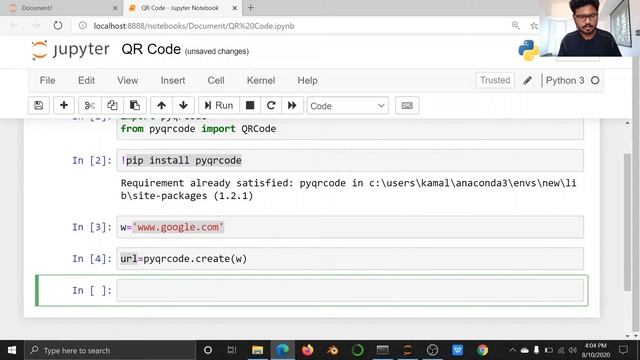Viewport: 640px width, 360px height.
Task: Open File Explorer from taskbar
Action: coord(257,350)
